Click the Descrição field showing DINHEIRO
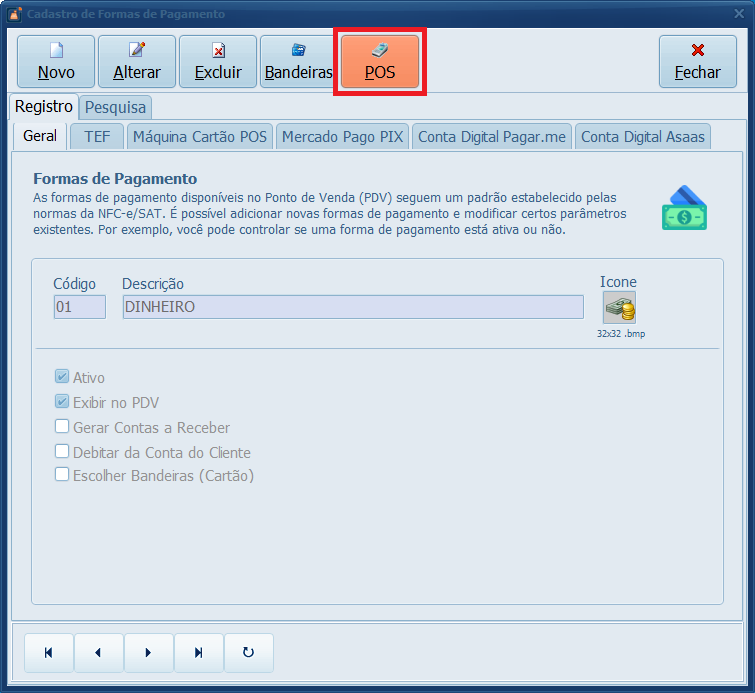The width and height of the screenshot is (755, 693). [353, 307]
